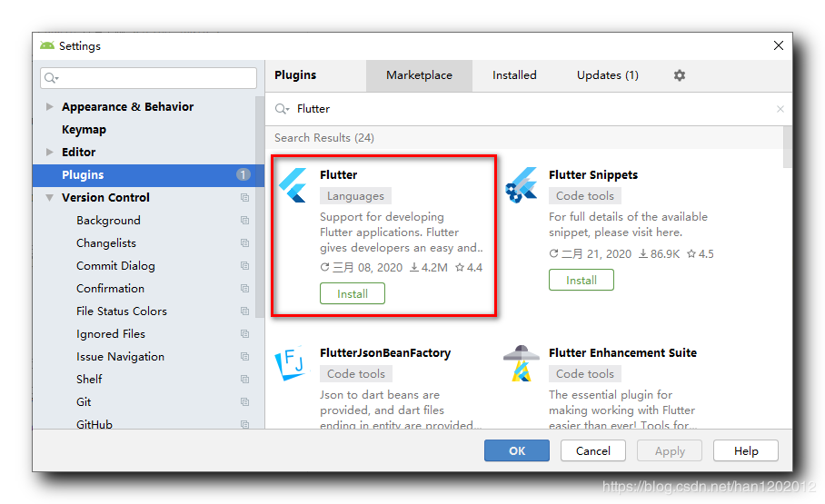Click the Plugins update badge showing 1

(x=244, y=174)
